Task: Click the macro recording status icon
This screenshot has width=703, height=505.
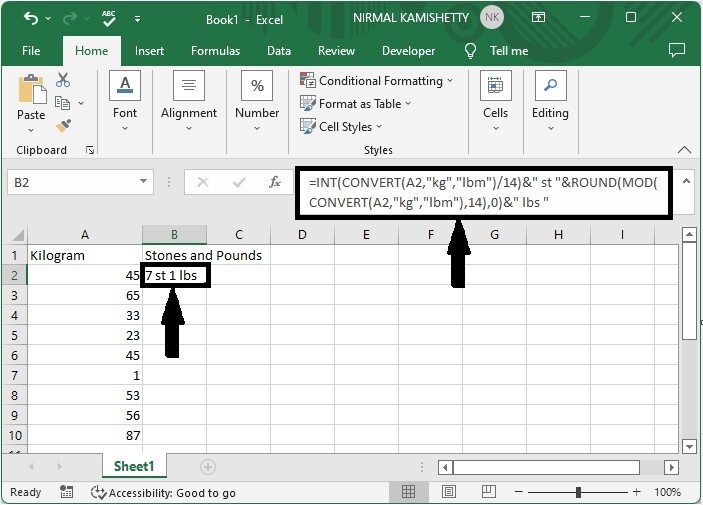Action: [x=66, y=492]
